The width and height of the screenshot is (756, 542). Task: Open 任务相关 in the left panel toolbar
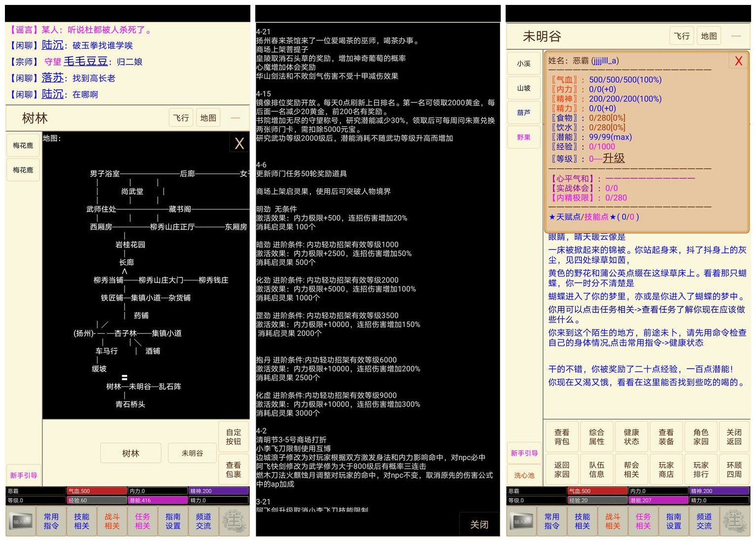(142, 521)
